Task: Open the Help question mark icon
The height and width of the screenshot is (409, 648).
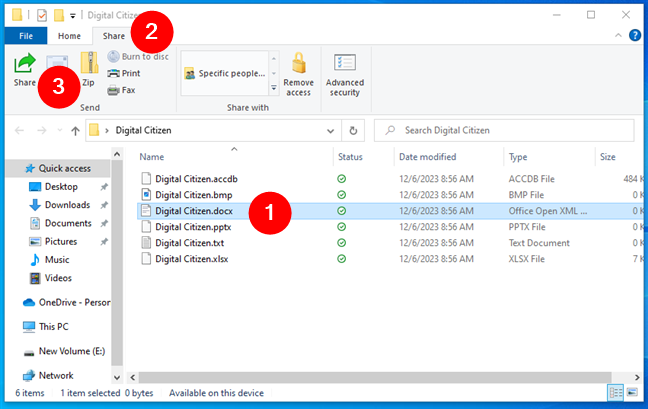Action: [x=635, y=36]
